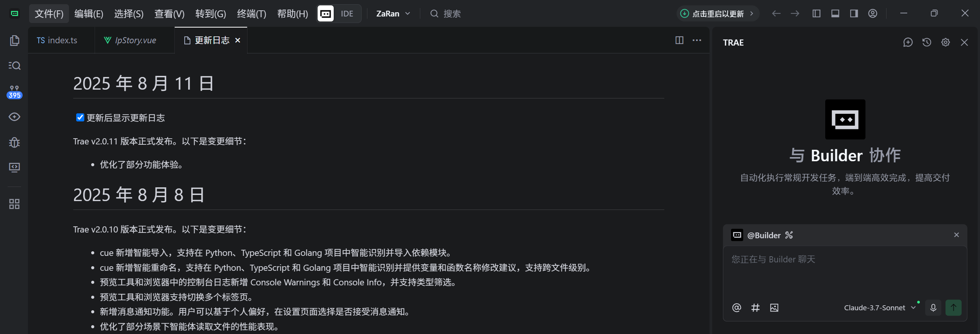The width and height of the screenshot is (980, 334).
Task: Open the 帮助(H) menu
Action: [x=293, y=14]
